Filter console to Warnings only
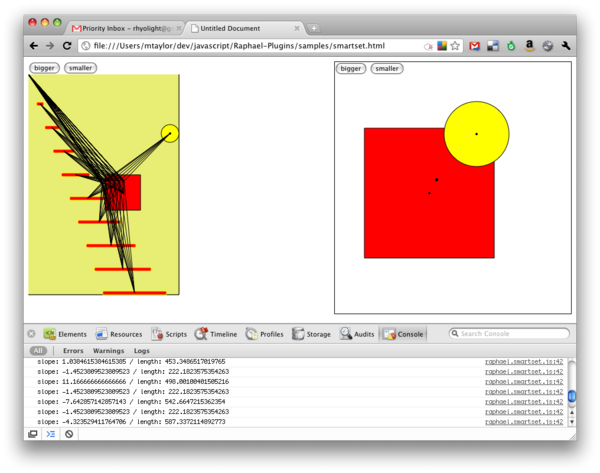 click(108, 351)
